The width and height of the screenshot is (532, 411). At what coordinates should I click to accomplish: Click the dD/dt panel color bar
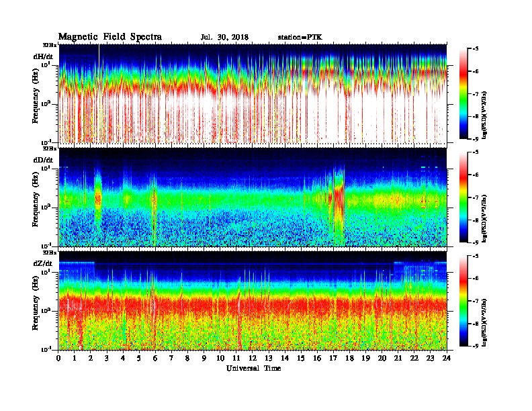(x=463, y=197)
